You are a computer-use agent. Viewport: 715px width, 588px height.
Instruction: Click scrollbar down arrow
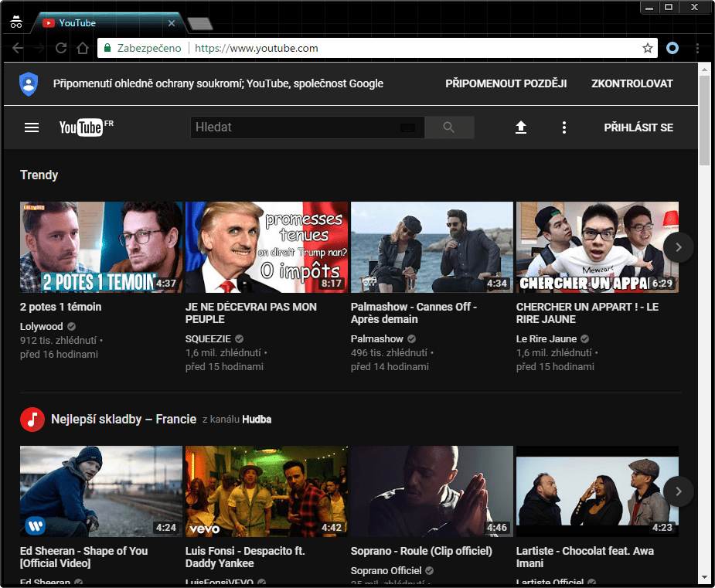(704, 577)
